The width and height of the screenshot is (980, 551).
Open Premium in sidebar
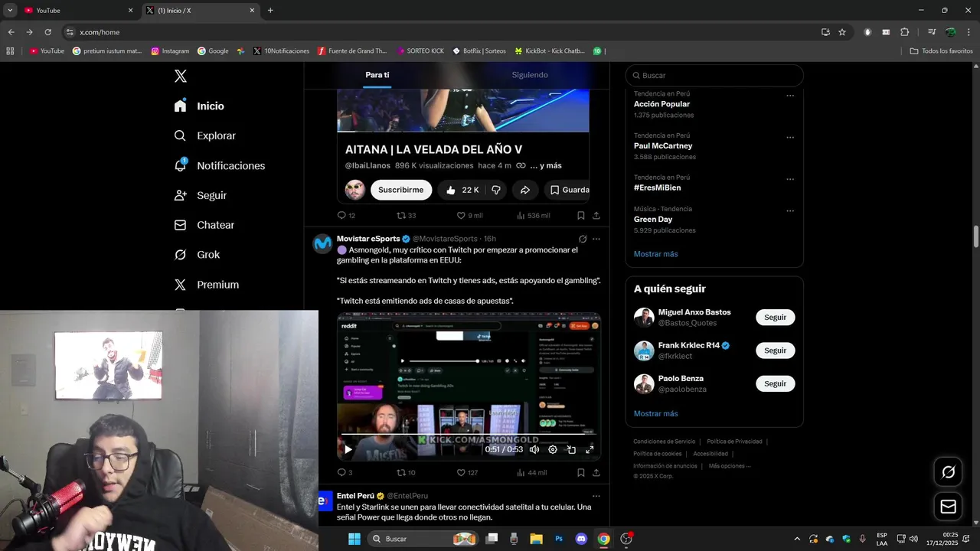207,285
